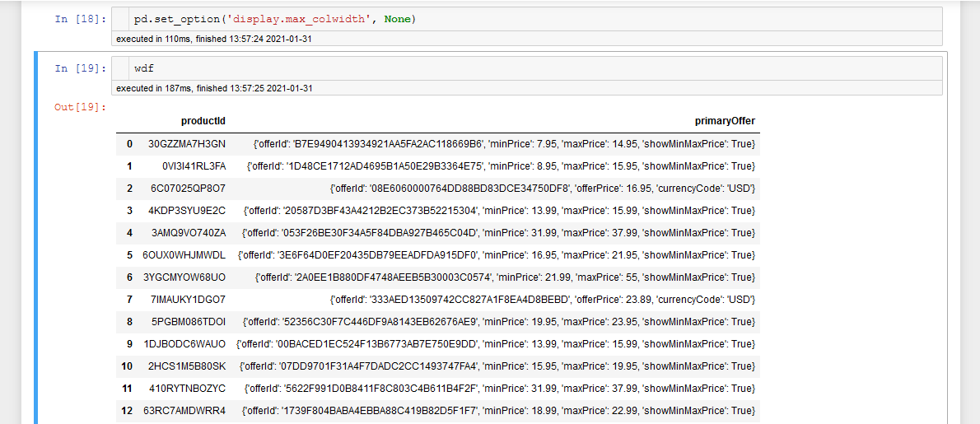Select productId cell 6OUX0WHJMWDL
The height and width of the screenshot is (424, 980).
point(184,254)
